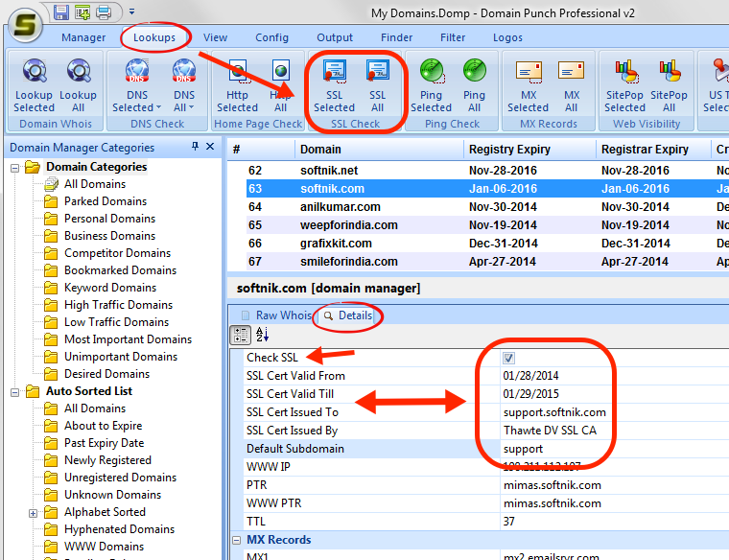
Task: Sort by the Registry Expiry column header
Action: coord(529,150)
